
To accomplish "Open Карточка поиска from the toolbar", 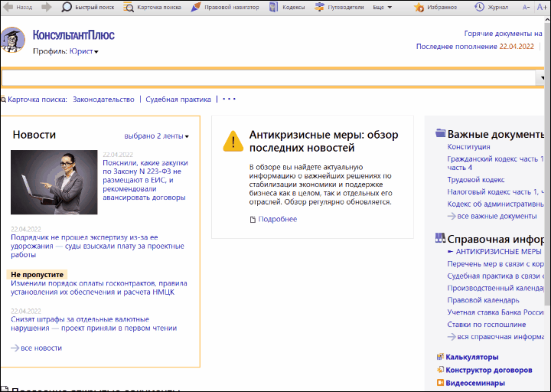I will pos(129,7).
